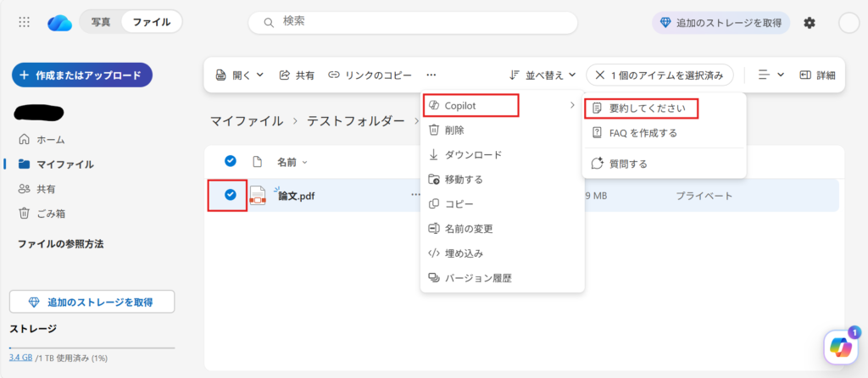
Task: Open the 詳細 details pane
Action: [x=817, y=75]
